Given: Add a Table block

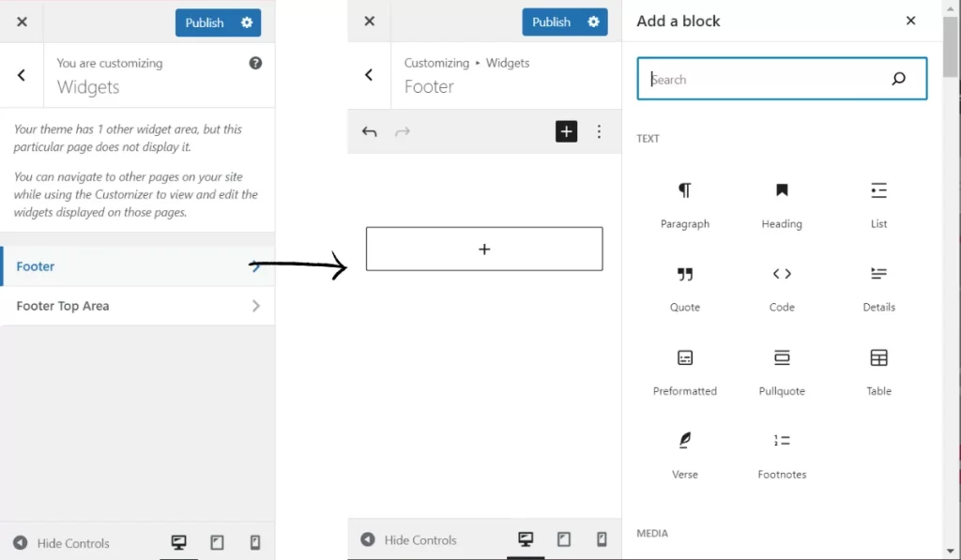Looking at the screenshot, I should pos(878,371).
